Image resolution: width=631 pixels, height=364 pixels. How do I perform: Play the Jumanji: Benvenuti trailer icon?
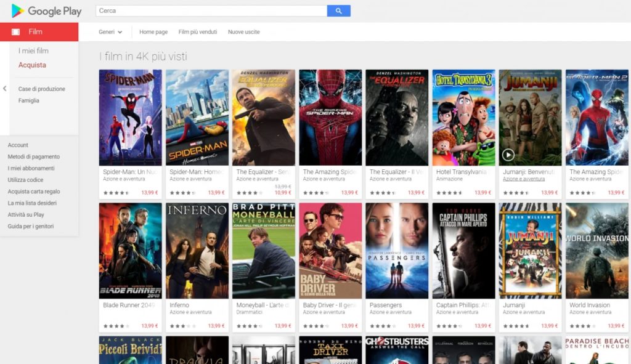tap(508, 155)
